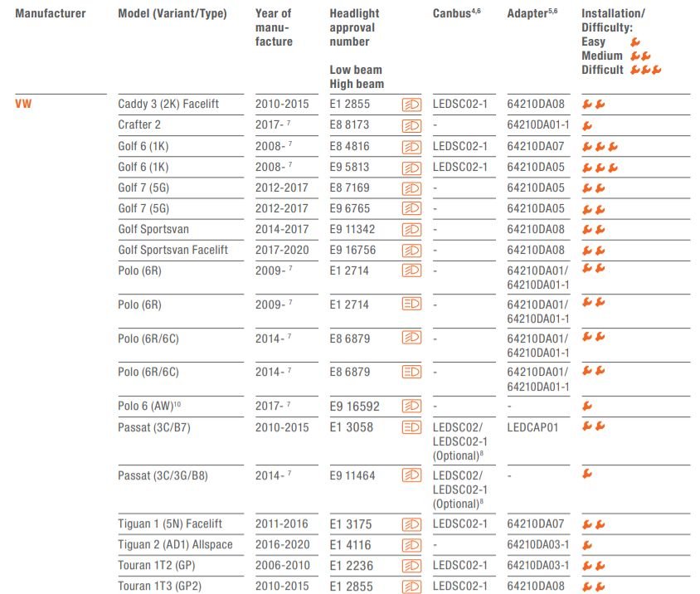Click the Year of manufacture column header

pyautogui.click(x=274, y=27)
